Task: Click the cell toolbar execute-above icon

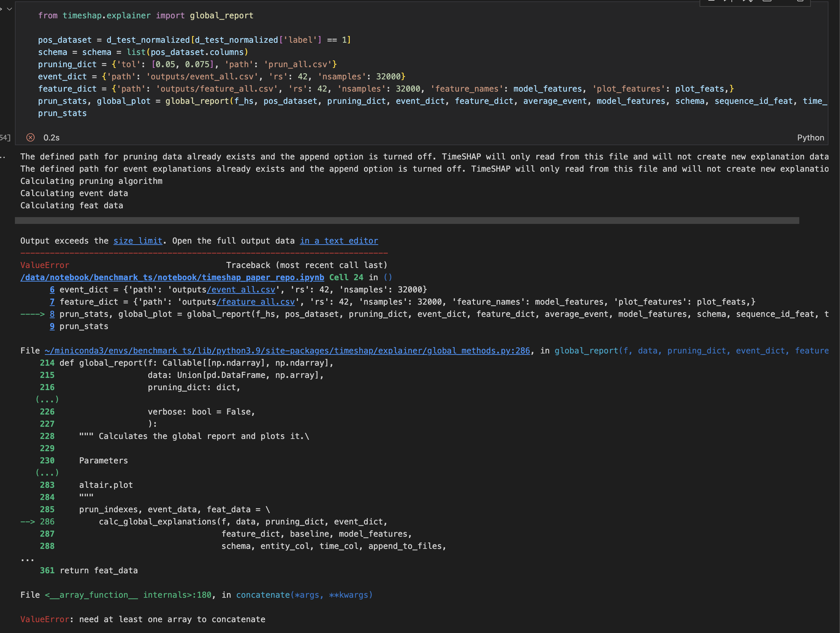Action: pos(728,1)
